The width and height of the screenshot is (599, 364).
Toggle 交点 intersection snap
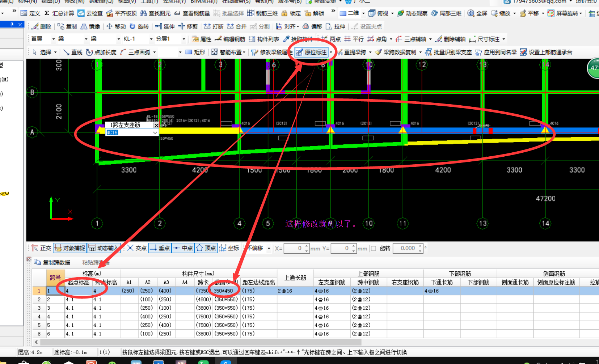click(137, 248)
